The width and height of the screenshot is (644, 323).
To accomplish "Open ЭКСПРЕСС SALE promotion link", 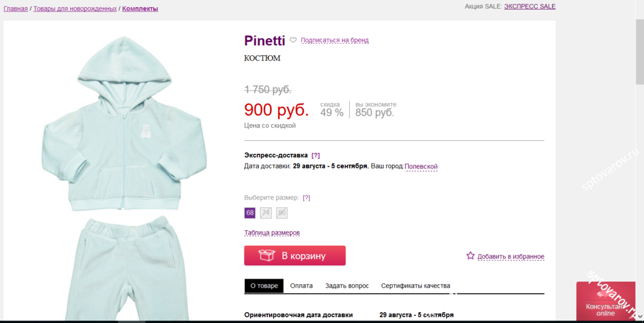I will click(x=530, y=6).
